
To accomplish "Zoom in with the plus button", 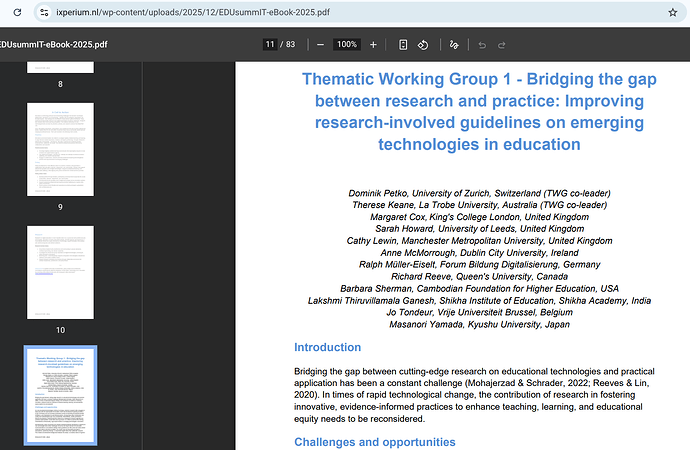I will pos(373,45).
